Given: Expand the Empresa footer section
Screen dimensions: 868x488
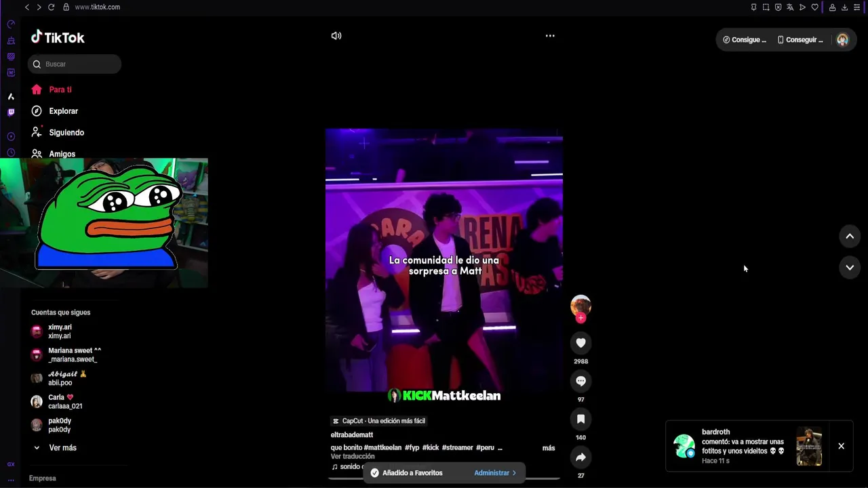Looking at the screenshot, I should click(43, 479).
